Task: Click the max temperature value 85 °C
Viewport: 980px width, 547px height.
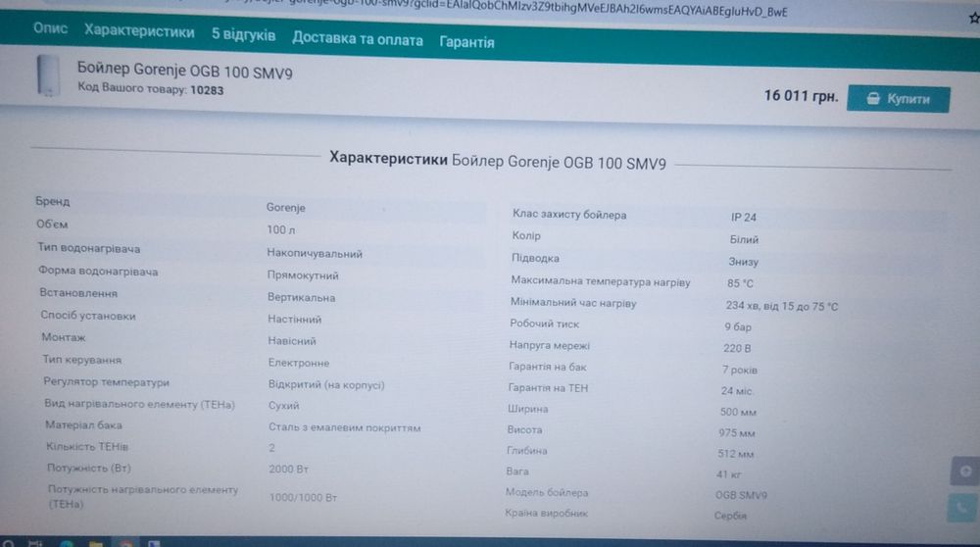Action: pos(740,283)
